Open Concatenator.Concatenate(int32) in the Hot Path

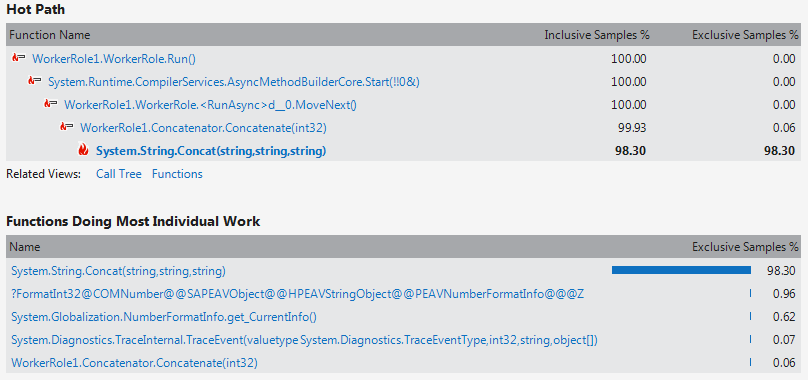[x=203, y=128]
